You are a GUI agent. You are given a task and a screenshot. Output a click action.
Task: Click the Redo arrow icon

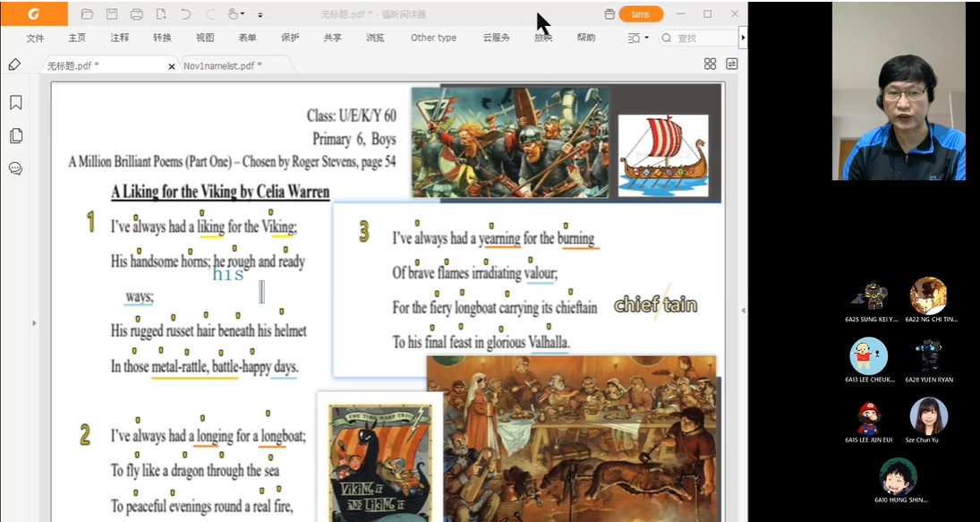210,13
